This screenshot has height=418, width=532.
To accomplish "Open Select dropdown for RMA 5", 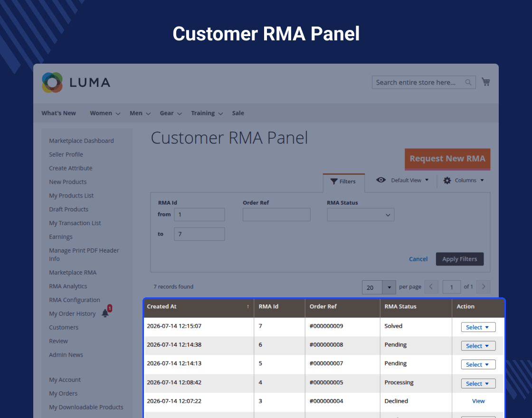I will click(x=478, y=364).
